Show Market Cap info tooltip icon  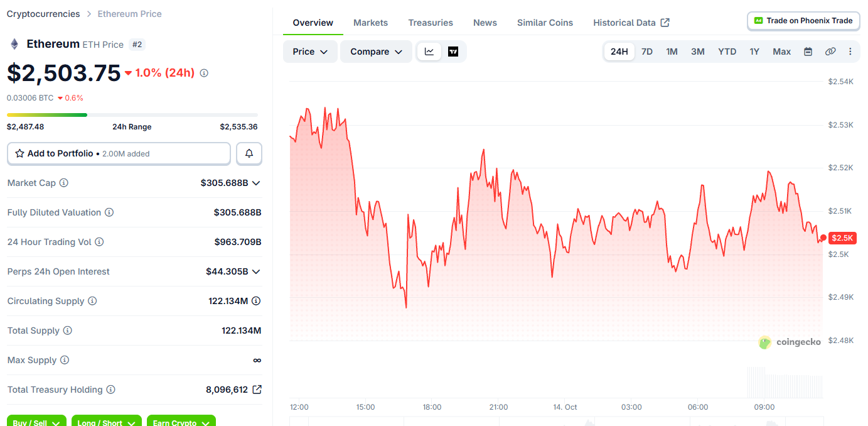pos(64,183)
